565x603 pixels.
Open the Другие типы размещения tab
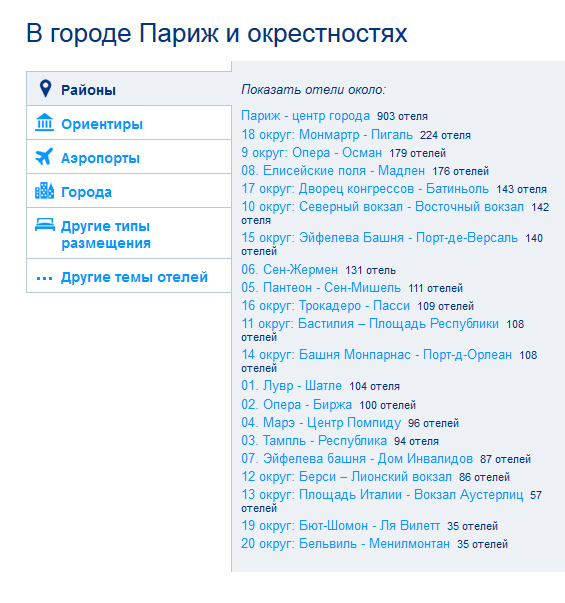(x=129, y=233)
